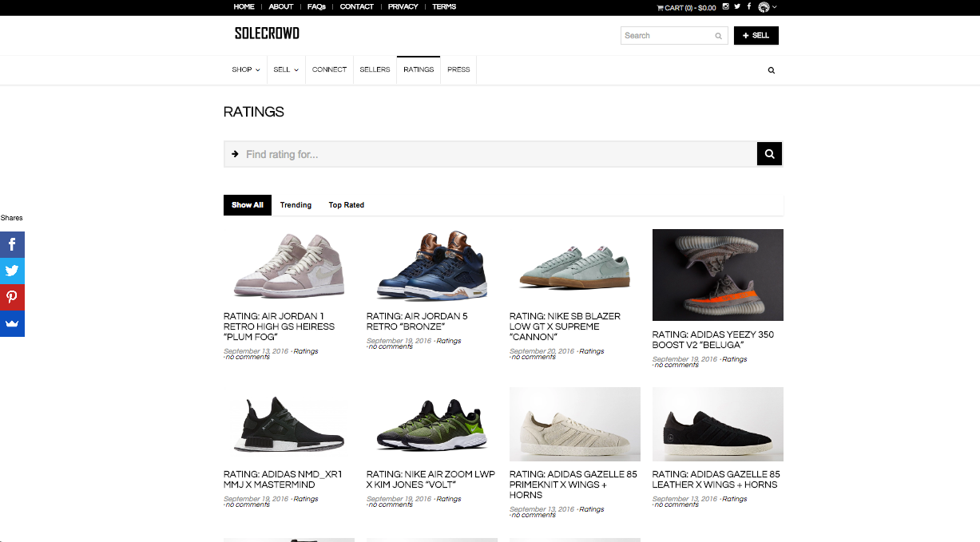The width and height of the screenshot is (980, 542).
Task: Submit the rating search with black magnifier button
Action: (x=769, y=154)
